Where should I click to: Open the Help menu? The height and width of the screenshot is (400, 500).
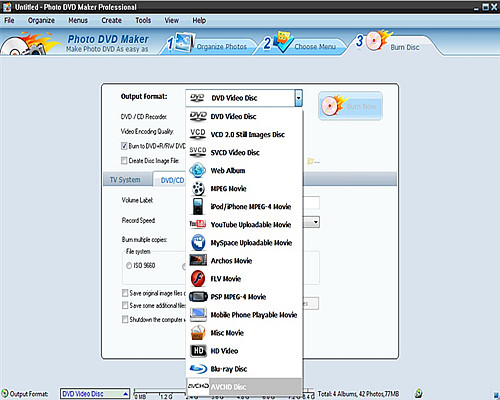tap(199, 20)
